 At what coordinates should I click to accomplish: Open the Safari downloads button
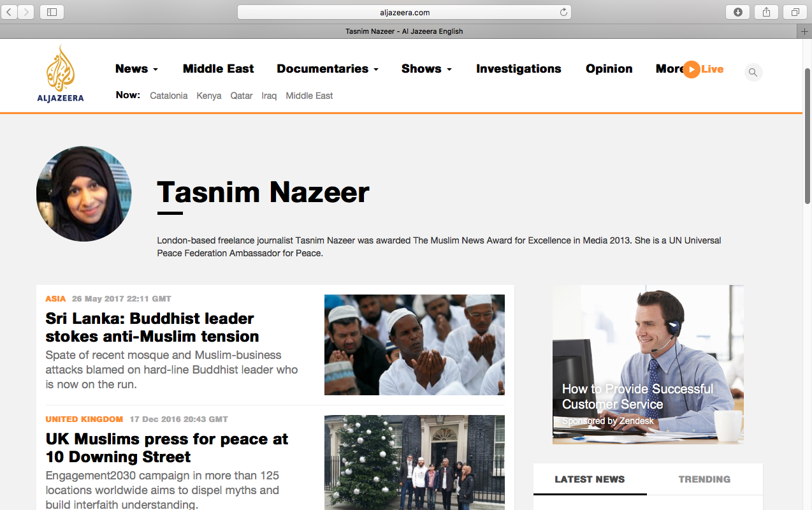pos(738,12)
